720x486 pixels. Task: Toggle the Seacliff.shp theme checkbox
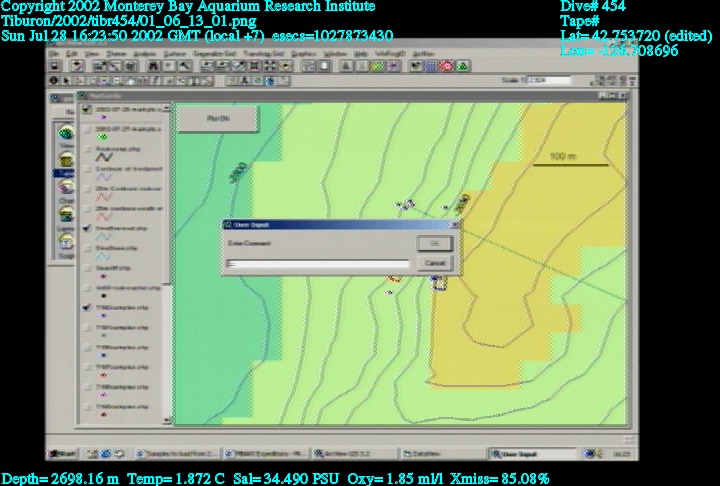[x=87, y=268]
